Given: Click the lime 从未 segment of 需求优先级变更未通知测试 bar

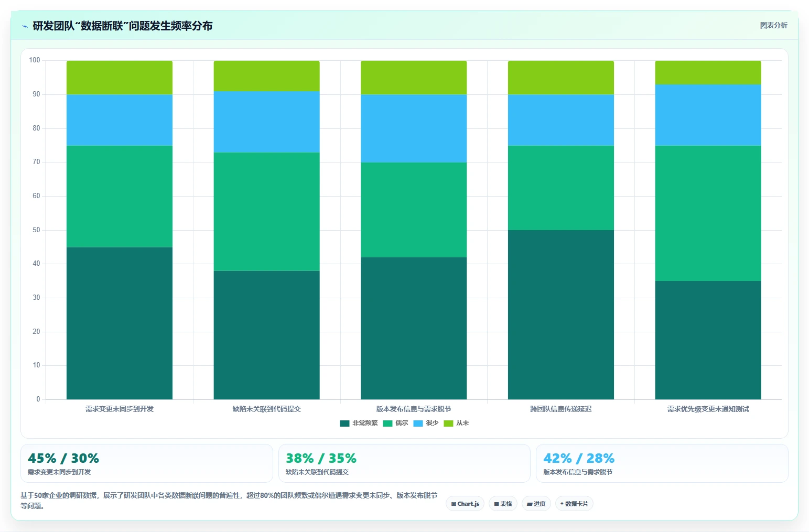Looking at the screenshot, I should [708, 73].
